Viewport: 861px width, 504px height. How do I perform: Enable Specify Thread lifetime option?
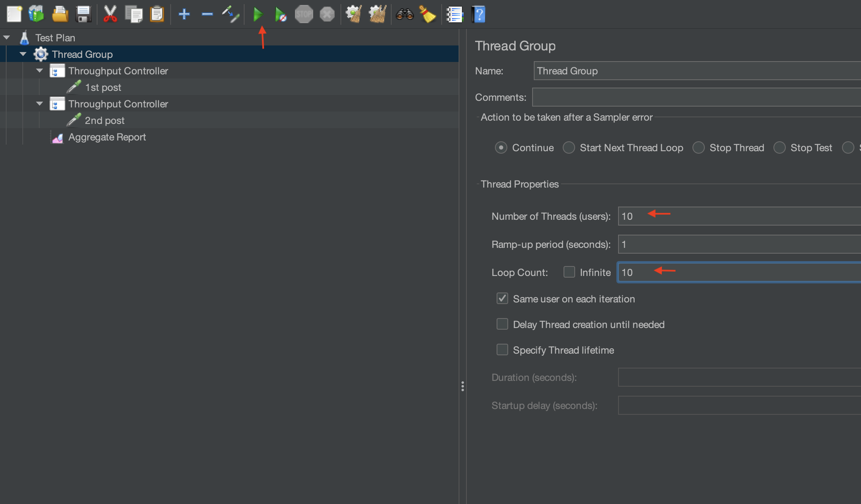(x=502, y=349)
